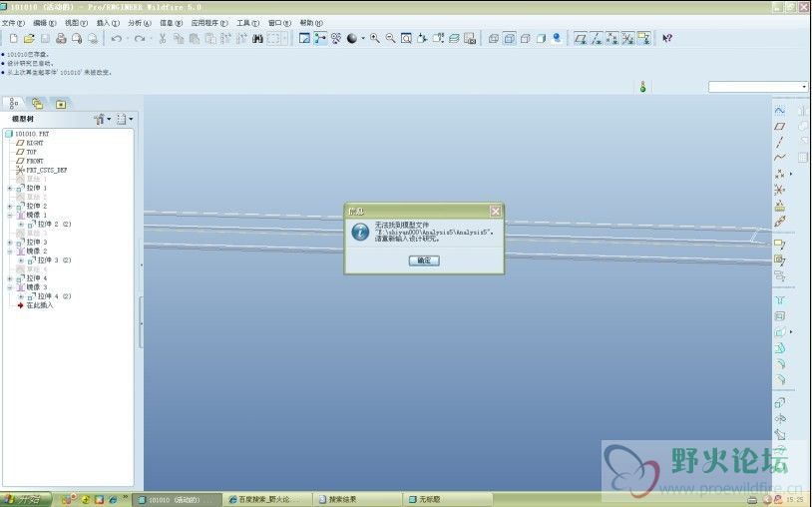Click the scissors Cut icon

(162, 38)
